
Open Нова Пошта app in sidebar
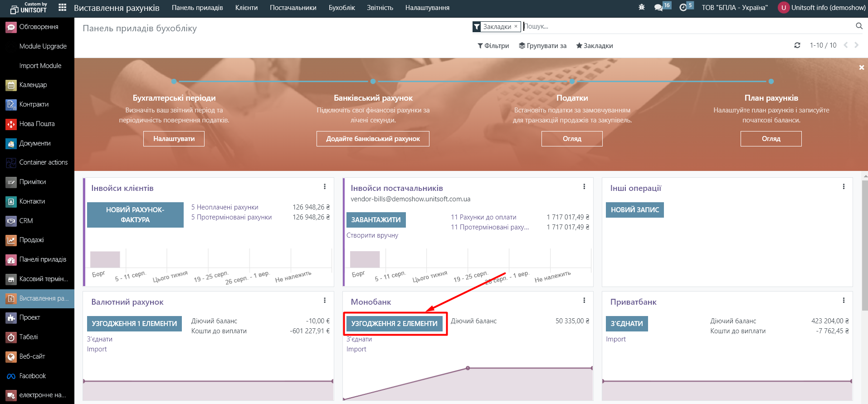(37, 124)
